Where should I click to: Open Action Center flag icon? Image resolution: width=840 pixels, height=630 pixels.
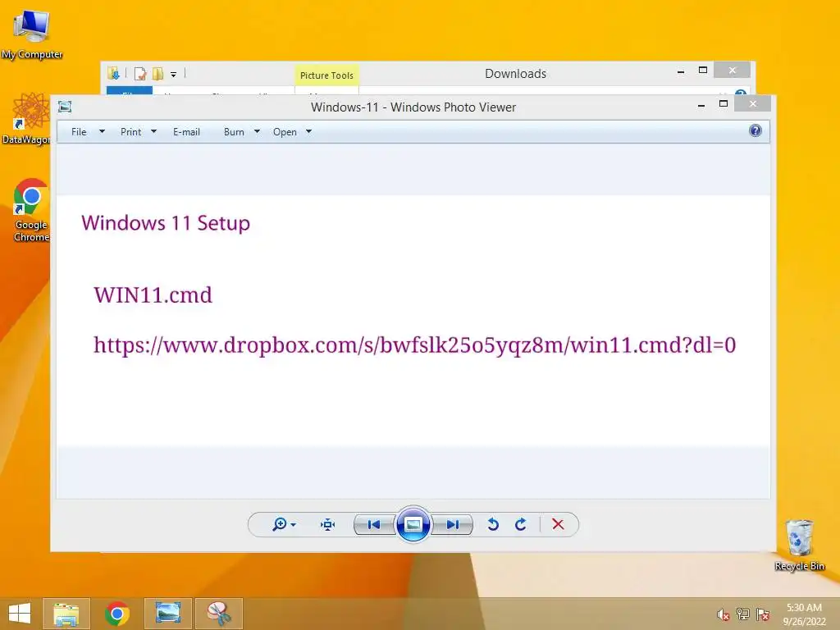pyautogui.click(x=762, y=614)
